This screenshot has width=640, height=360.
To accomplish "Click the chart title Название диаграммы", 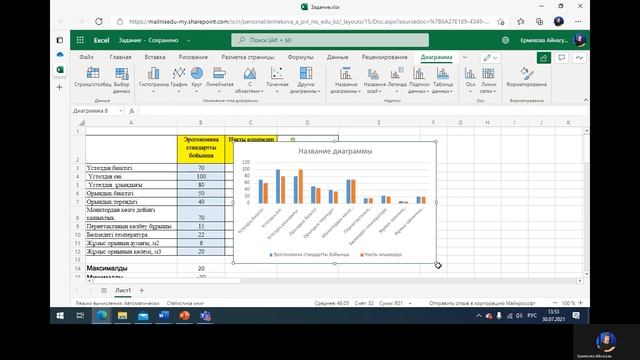I will [x=335, y=151].
